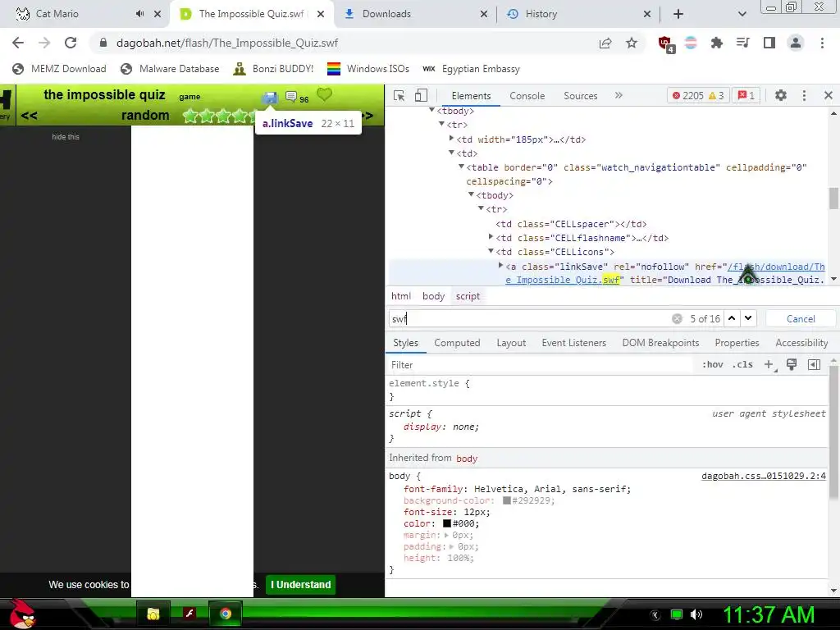The image size is (840, 630).
Task: Click the I Understand cookie button
Action: point(301,584)
